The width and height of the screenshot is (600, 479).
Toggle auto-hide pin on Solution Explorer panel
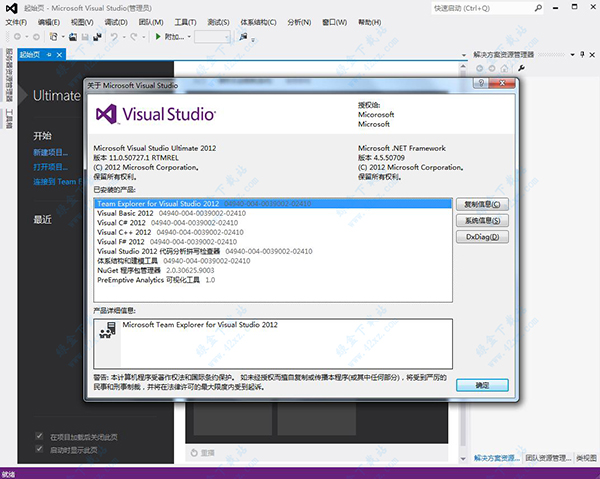582,55
